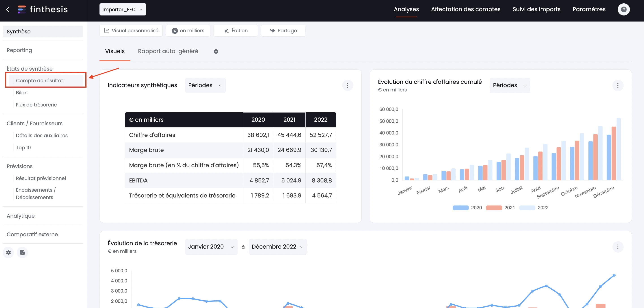Click the settings gear icon on Visuels tab
Image resolution: width=644 pixels, height=308 pixels.
tap(216, 51)
